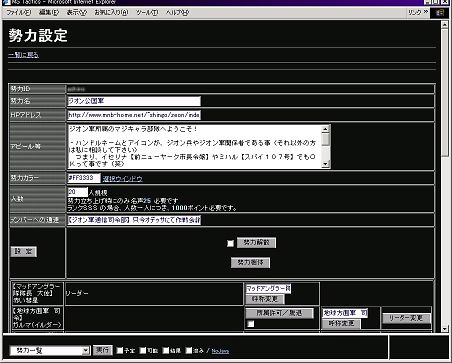Click the page scrollbar up arrow
Screen dimensions: 452x363
click(x=444, y=24)
